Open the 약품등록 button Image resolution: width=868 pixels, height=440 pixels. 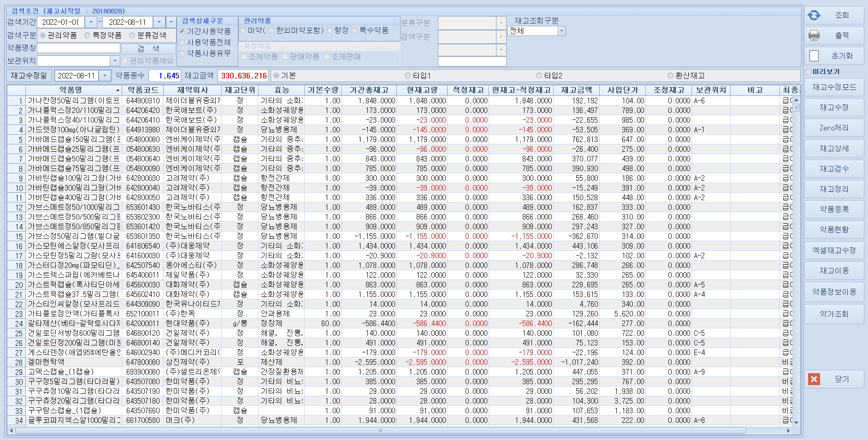(834, 209)
